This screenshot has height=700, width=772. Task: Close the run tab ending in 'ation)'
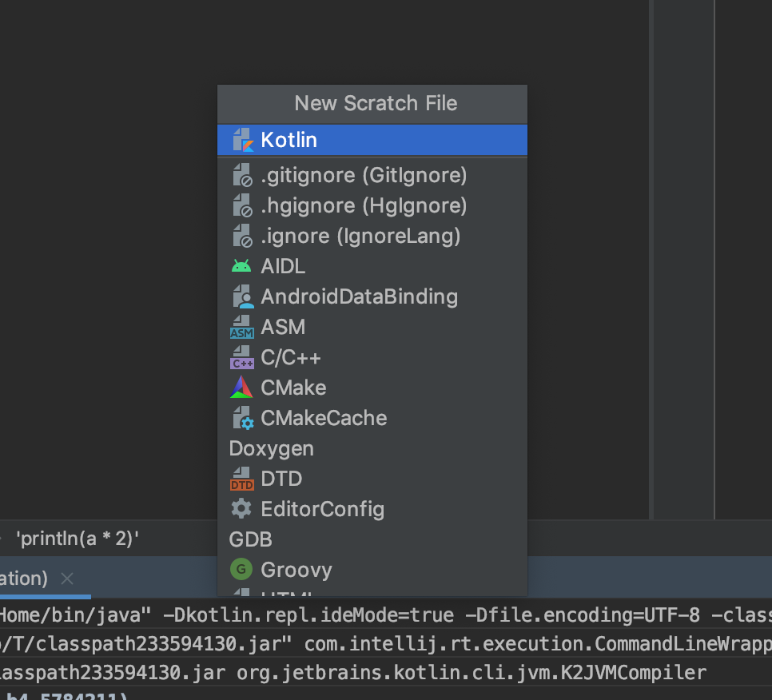[x=67, y=579]
